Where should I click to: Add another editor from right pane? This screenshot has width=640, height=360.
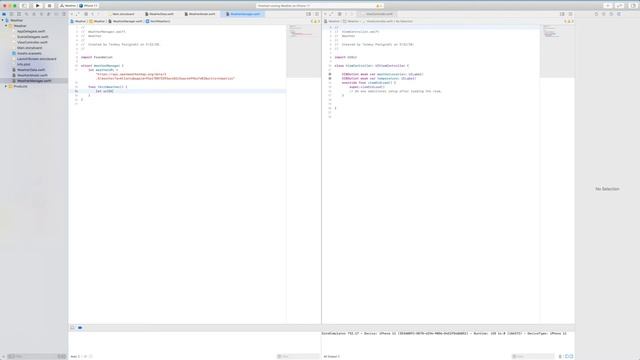570,14
